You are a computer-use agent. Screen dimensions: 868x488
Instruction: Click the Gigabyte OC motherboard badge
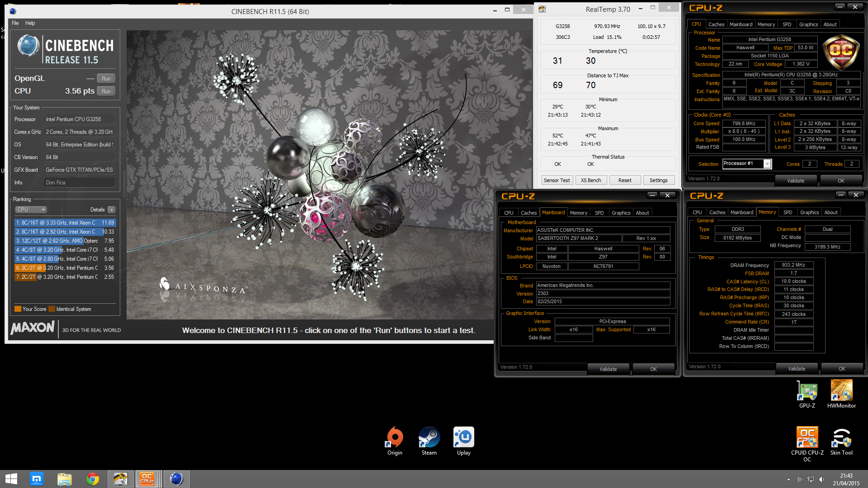[840, 52]
